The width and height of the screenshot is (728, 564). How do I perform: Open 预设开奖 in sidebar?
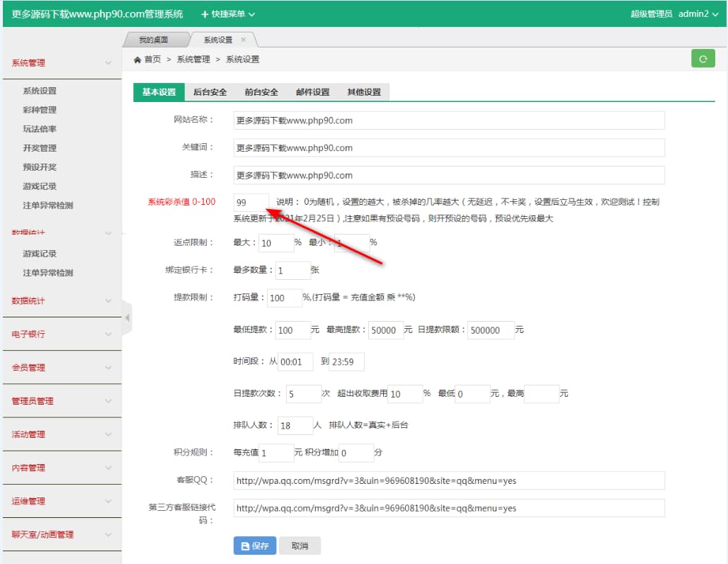pos(40,167)
